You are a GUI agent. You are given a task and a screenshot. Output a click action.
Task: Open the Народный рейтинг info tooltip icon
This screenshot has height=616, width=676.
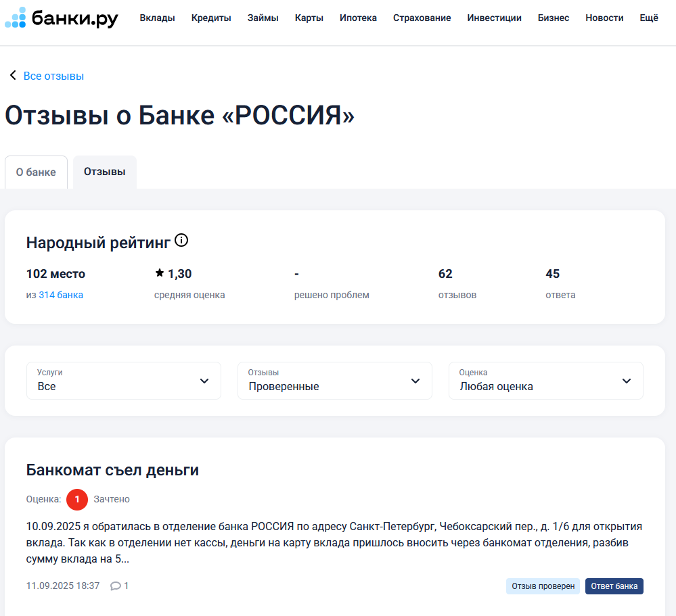(x=180, y=240)
